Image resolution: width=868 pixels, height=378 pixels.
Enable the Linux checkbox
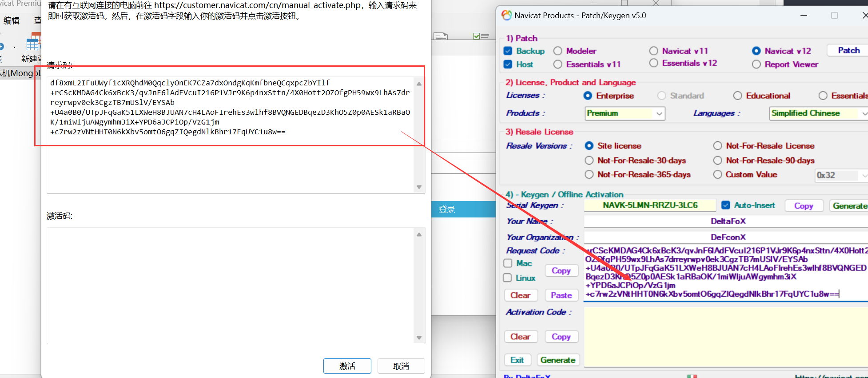click(507, 278)
